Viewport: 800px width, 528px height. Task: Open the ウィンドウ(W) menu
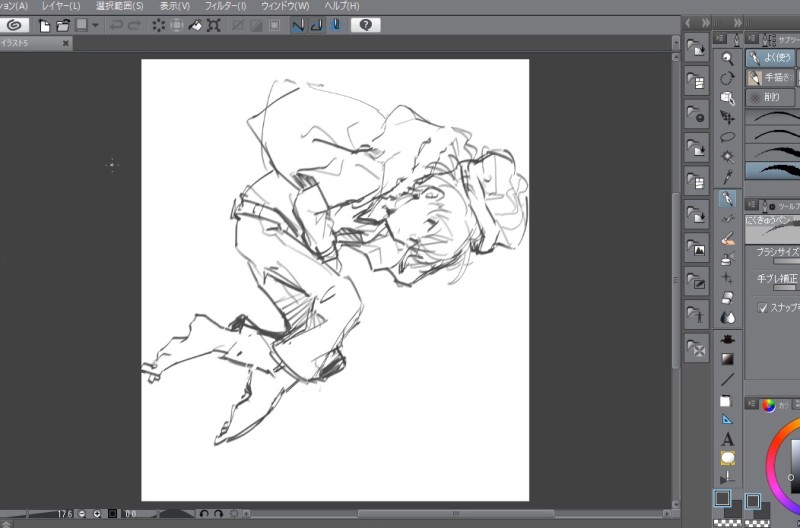pyautogui.click(x=285, y=6)
